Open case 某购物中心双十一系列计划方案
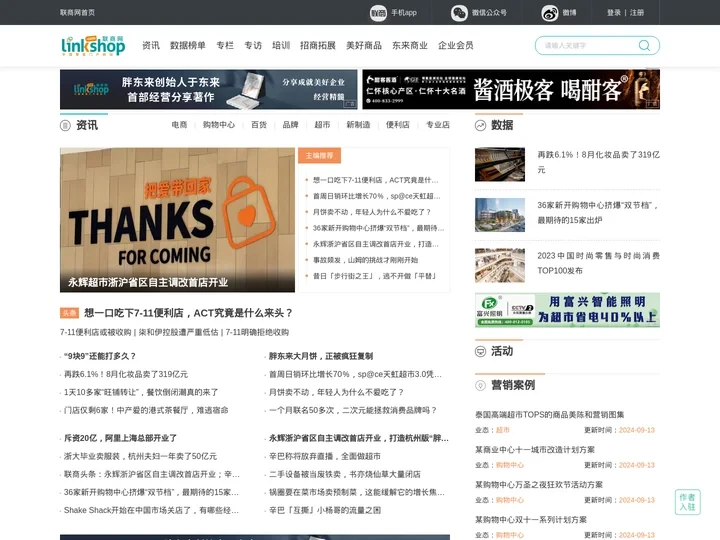 531,520
